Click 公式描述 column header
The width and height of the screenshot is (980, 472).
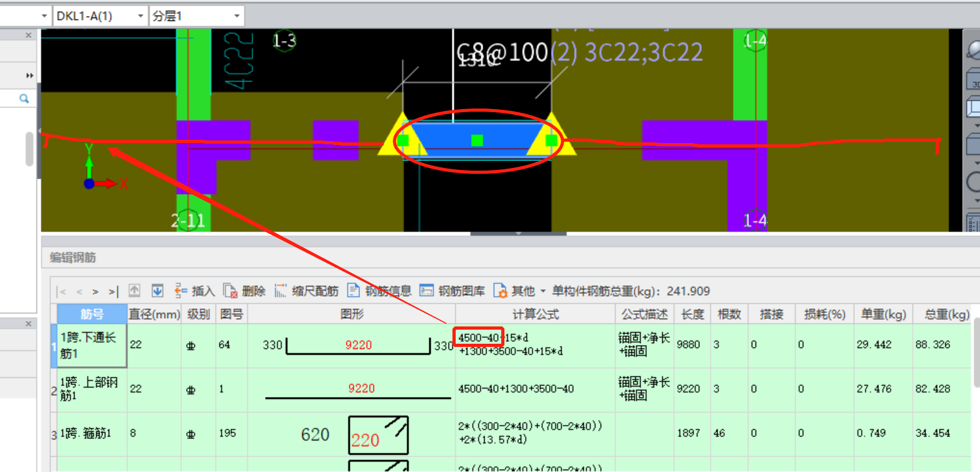point(644,314)
